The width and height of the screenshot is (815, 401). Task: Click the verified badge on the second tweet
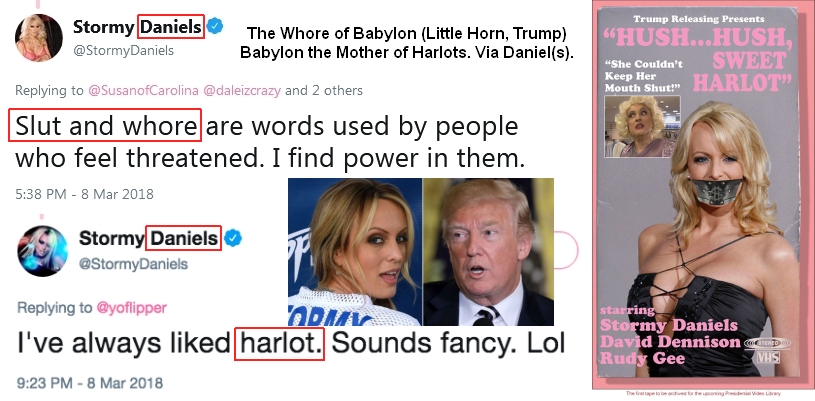pyautogui.click(x=232, y=239)
